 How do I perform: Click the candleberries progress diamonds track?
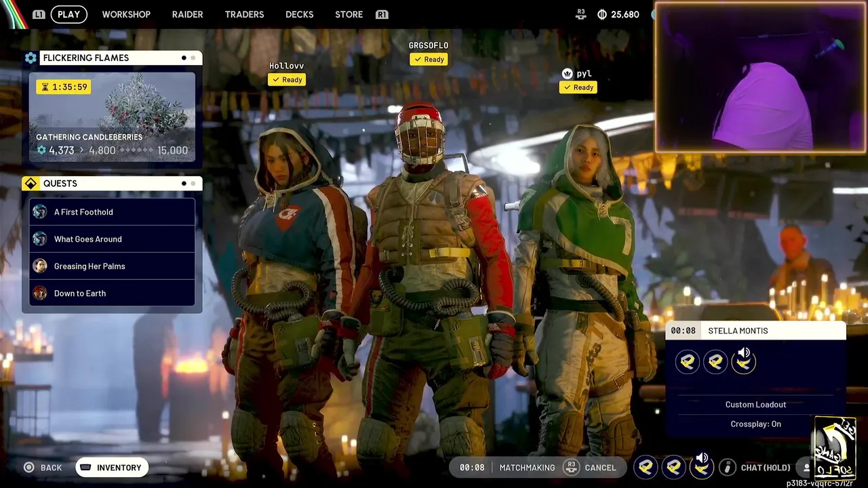pyautogui.click(x=135, y=150)
